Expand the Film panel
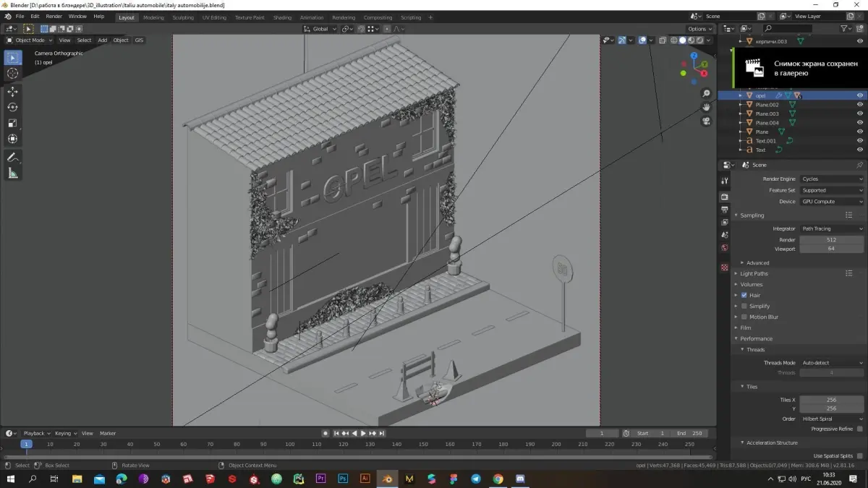The height and width of the screenshot is (488, 868). pyautogui.click(x=745, y=328)
